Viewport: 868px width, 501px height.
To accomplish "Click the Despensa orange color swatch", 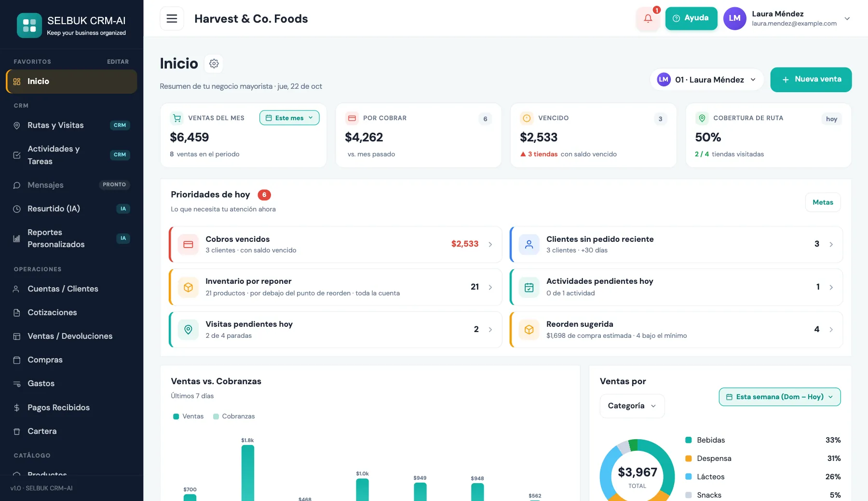I will pyautogui.click(x=689, y=459).
